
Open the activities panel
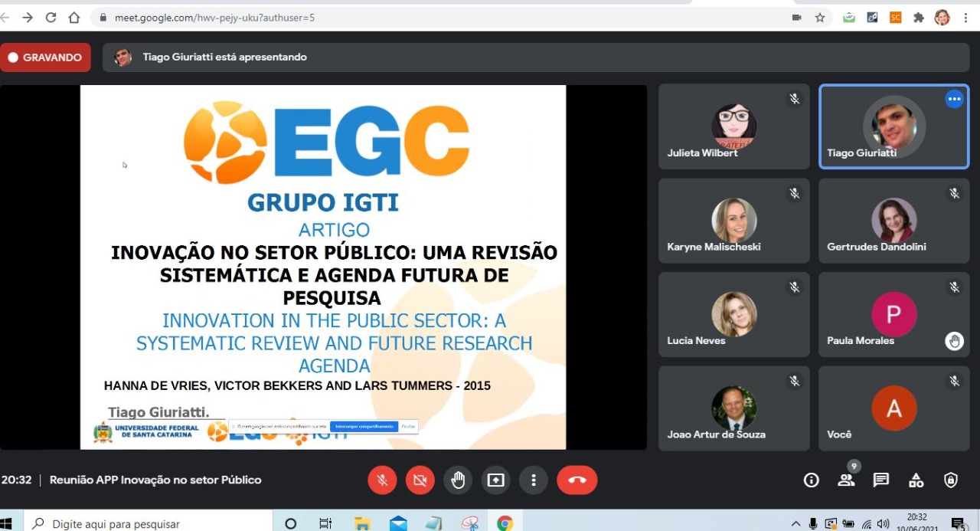916,480
